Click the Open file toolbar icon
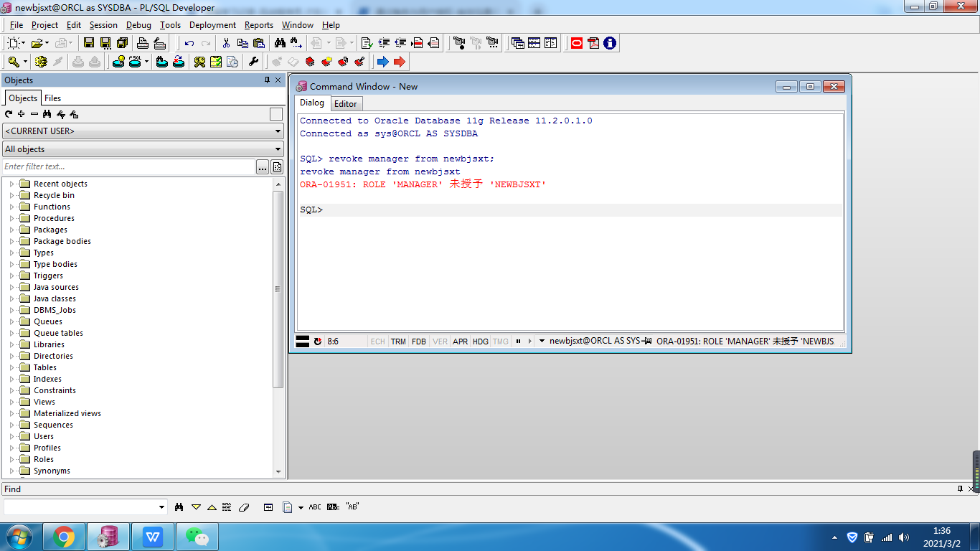The height and width of the screenshot is (551, 980). [37, 43]
